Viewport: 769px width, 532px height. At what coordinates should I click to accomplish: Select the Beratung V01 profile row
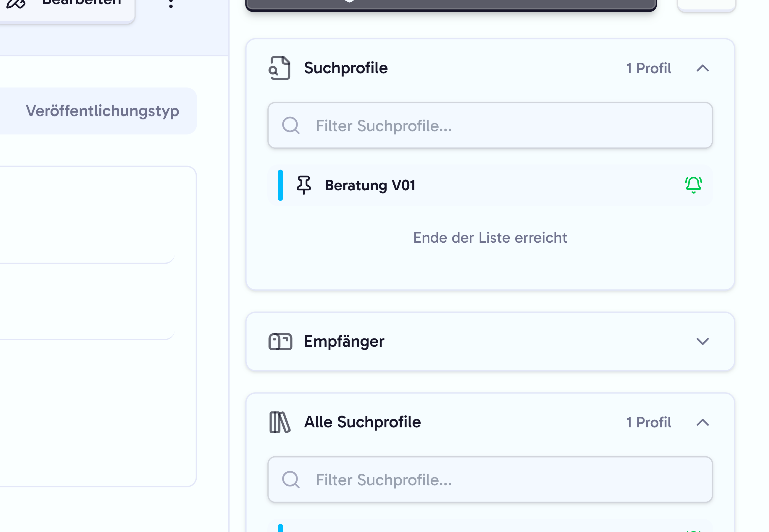[490, 185]
